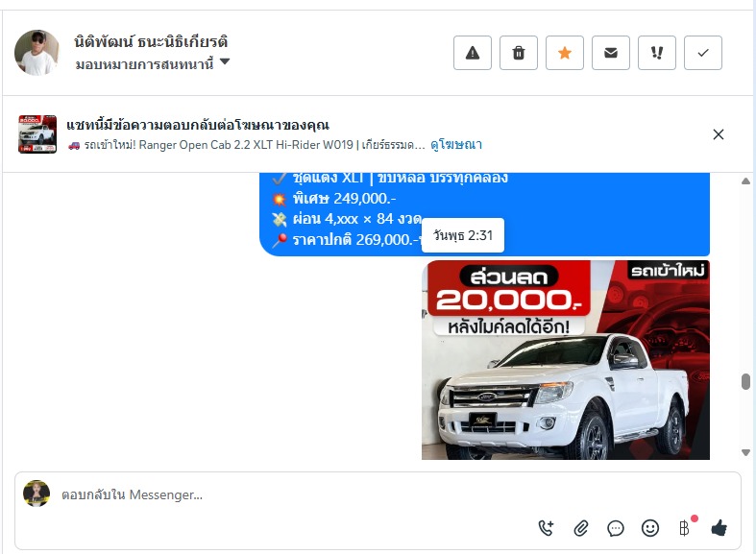Screen dimensions: 756x554
Task: Open the white Ford Ranger promo image
Action: (x=566, y=360)
